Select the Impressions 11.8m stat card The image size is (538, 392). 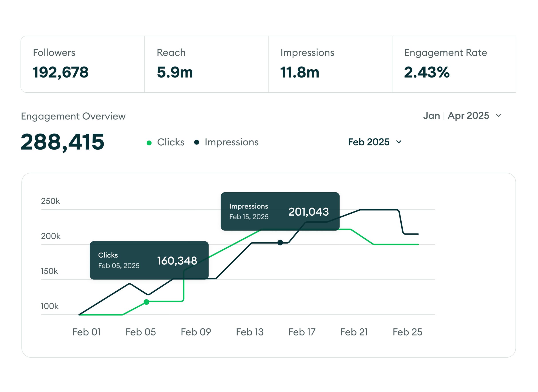[x=330, y=64]
